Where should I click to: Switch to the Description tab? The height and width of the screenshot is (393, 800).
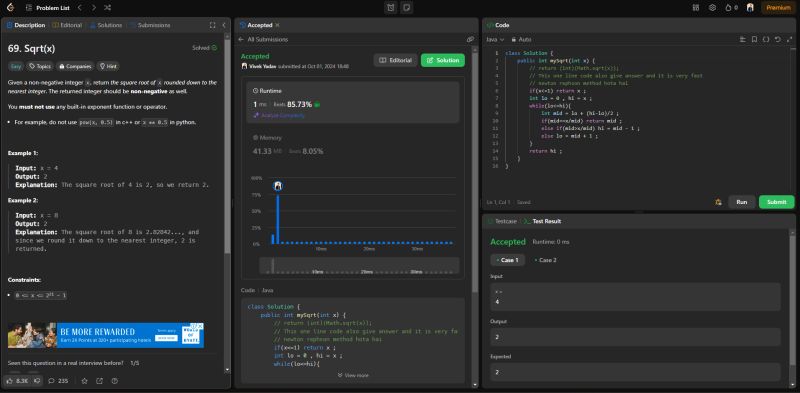point(26,25)
